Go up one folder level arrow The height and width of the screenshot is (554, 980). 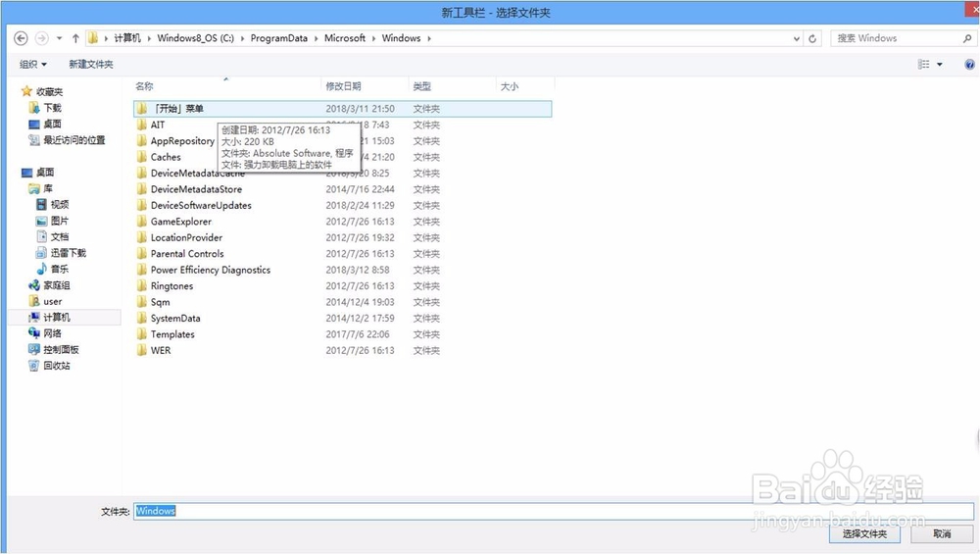pos(75,38)
